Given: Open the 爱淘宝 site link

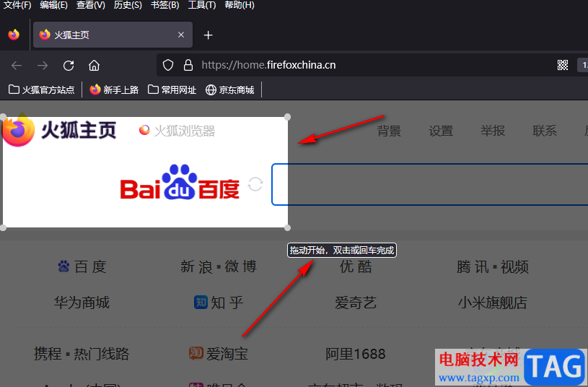Looking at the screenshot, I should click(219, 354).
